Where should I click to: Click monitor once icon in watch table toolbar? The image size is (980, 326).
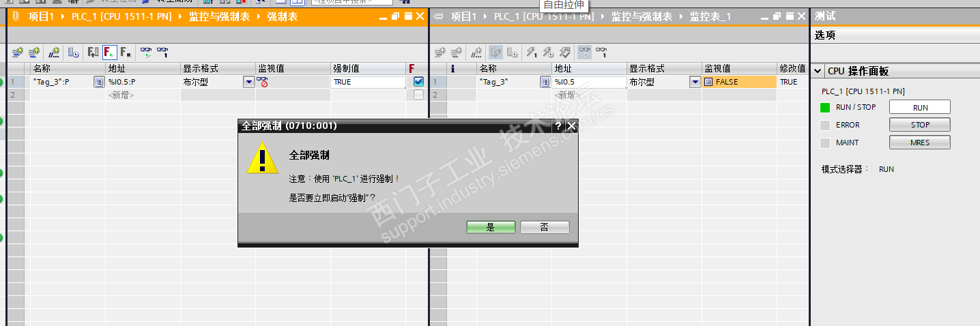pos(601,51)
